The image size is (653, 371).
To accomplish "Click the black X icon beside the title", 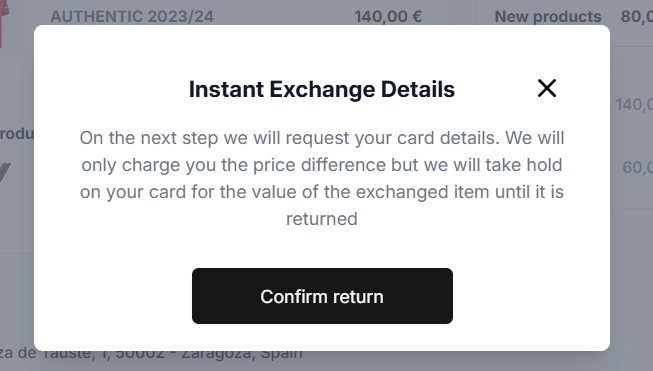I will click(x=546, y=88).
